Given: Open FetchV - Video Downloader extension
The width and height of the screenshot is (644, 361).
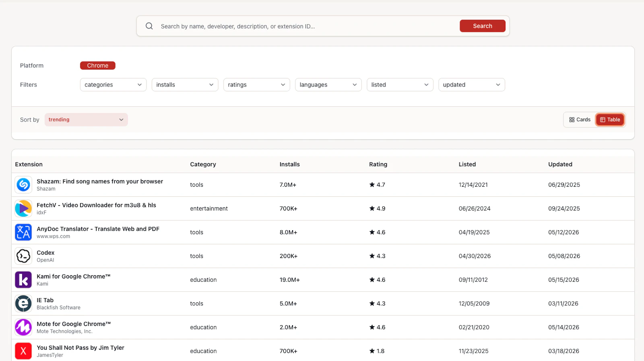Looking at the screenshot, I should point(96,205).
